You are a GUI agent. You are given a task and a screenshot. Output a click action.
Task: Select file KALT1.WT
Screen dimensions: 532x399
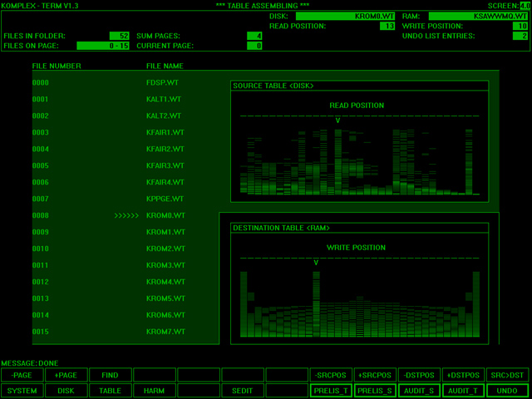(164, 100)
